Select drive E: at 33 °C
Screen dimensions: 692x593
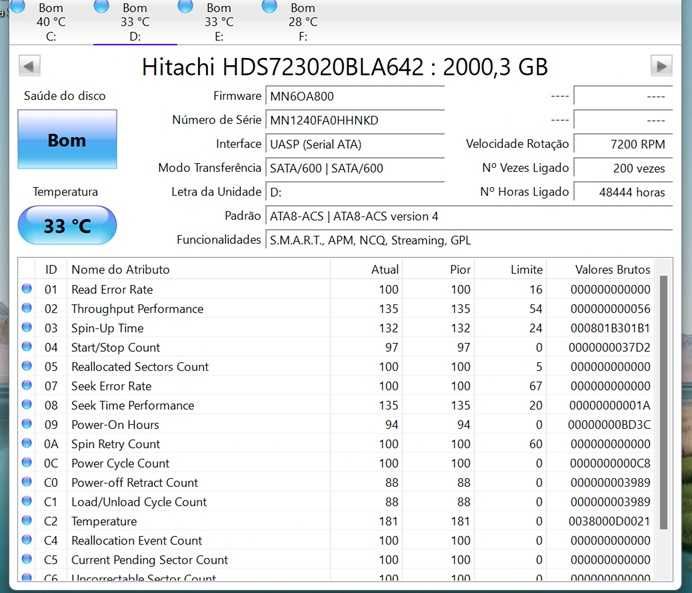coord(219,21)
